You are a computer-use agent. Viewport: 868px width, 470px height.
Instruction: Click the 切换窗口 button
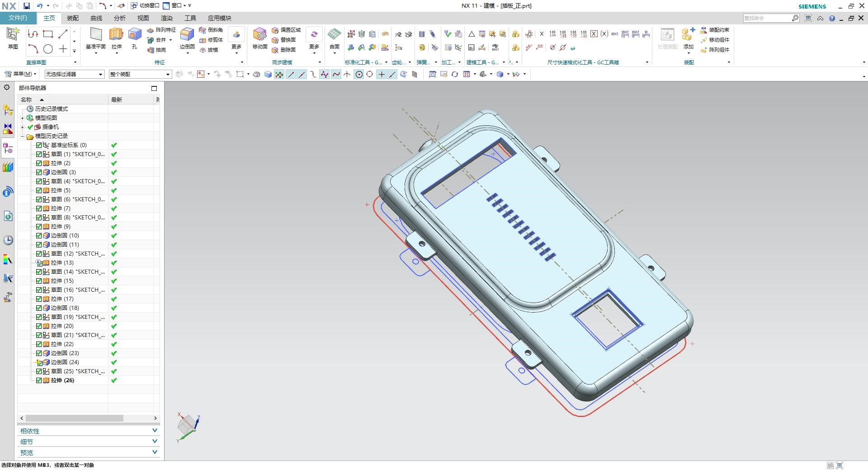[145, 6]
